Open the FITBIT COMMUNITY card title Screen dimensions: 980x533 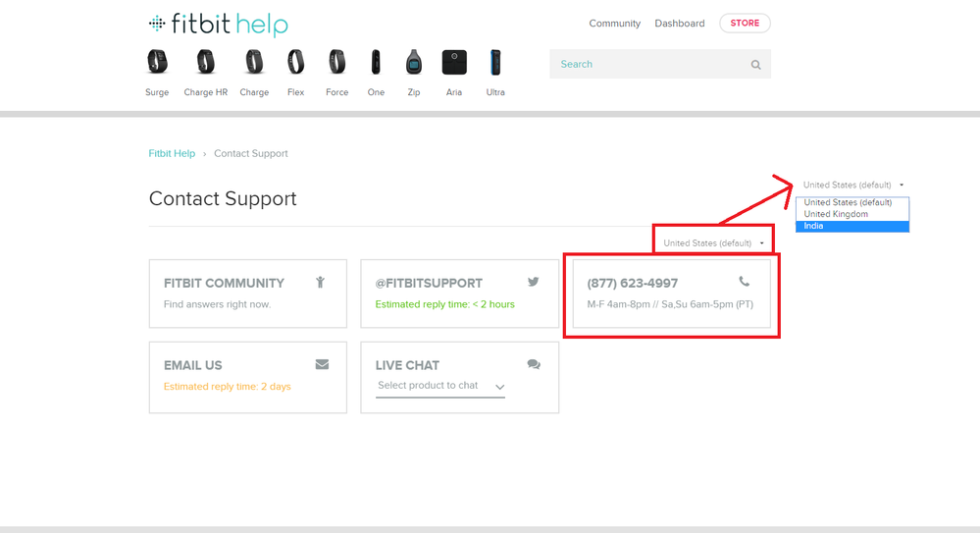[x=224, y=284]
